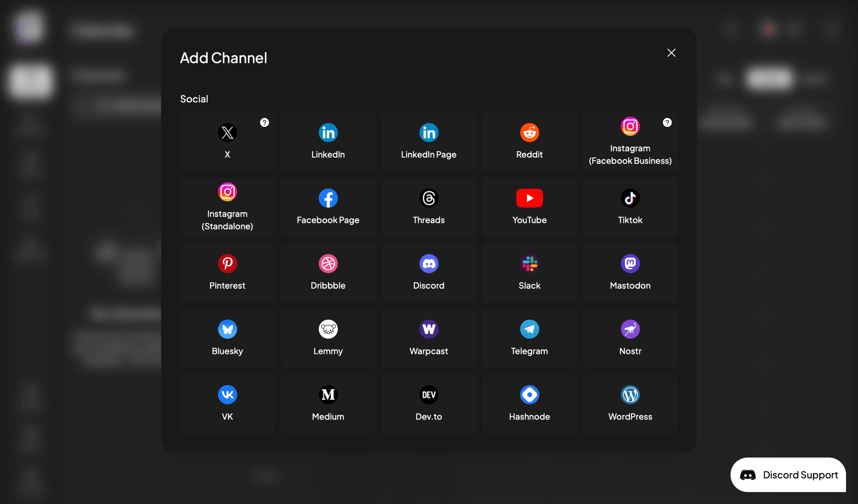Image resolution: width=858 pixels, height=504 pixels.
Task: Choose Instagram (Facebook Business)
Action: [x=630, y=142]
